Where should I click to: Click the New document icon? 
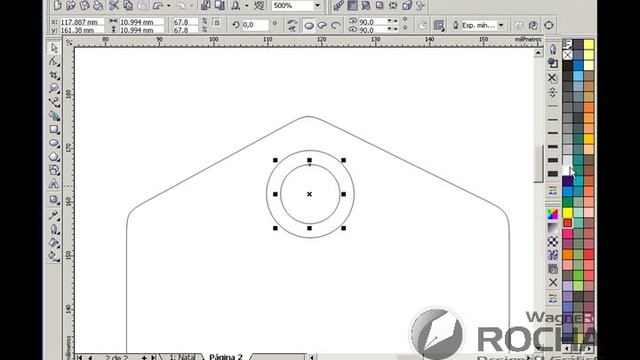[x=58, y=6]
